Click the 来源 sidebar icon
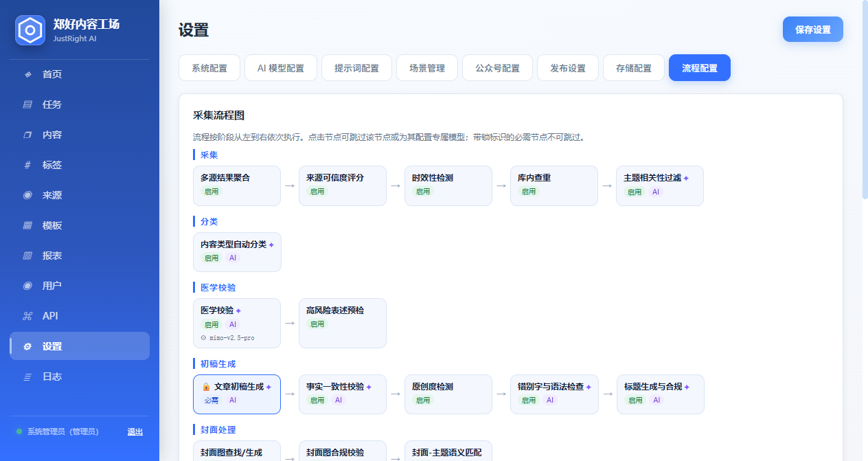 27,195
